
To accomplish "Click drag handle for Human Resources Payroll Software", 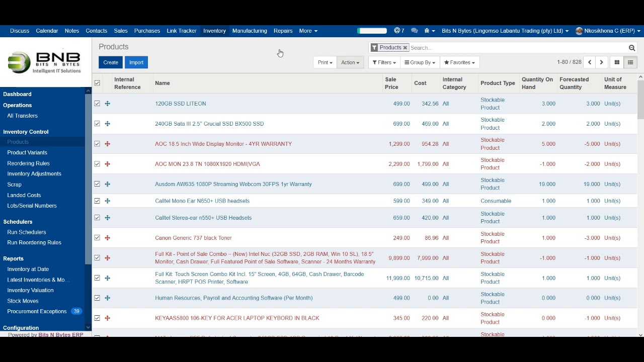I will click(x=107, y=298).
